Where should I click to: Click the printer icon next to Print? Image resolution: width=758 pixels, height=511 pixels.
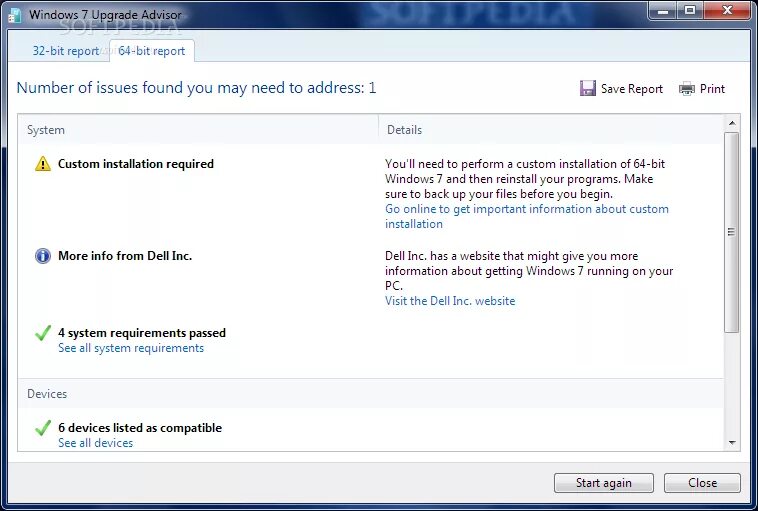[x=686, y=89]
